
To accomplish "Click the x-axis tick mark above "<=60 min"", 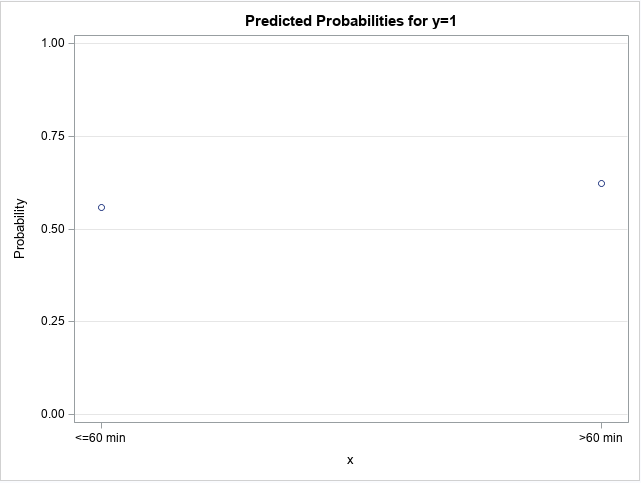I will point(101,426).
